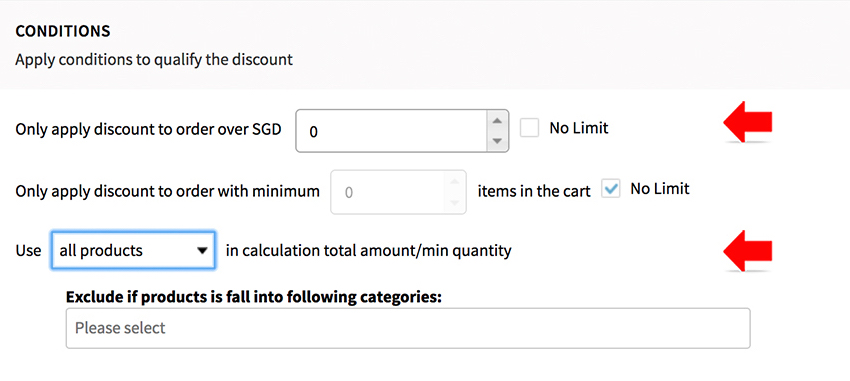
Task: Increase the order over SGD amount stepper
Action: click(495, 120)
